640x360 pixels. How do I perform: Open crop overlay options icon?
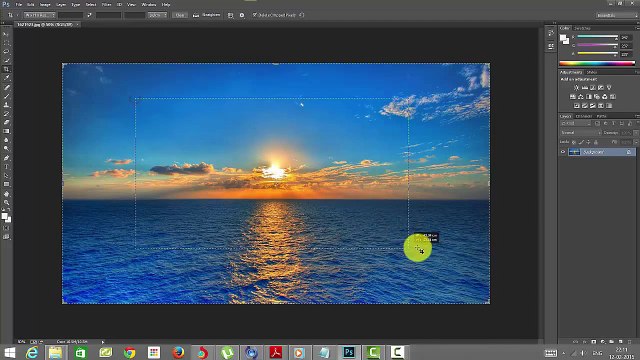coord(231,15)
